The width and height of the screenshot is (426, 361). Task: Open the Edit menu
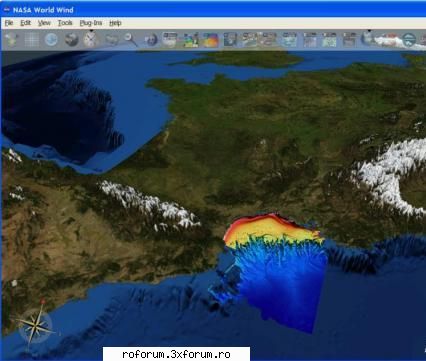pos(25,23)
